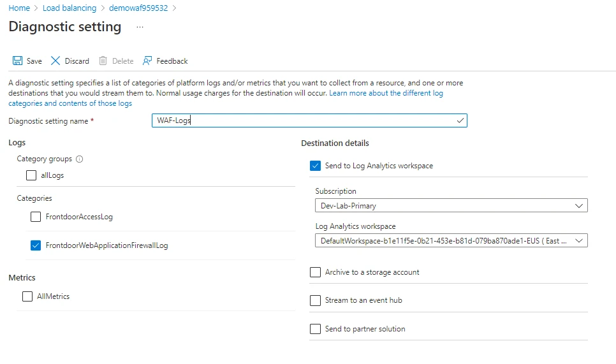Navigate to Load balancing breadcrumb

click(70, 8)
